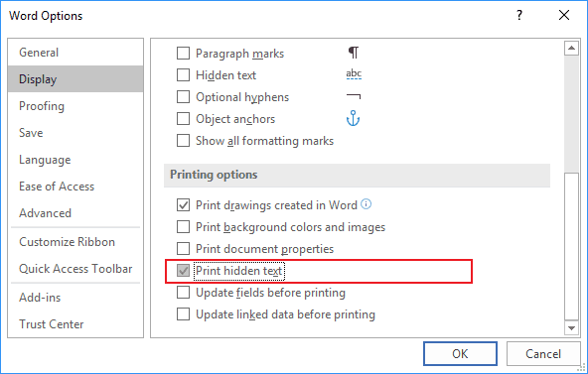Click the Cancel button
This screenshot has width=588, height=374.
(543, 354)
